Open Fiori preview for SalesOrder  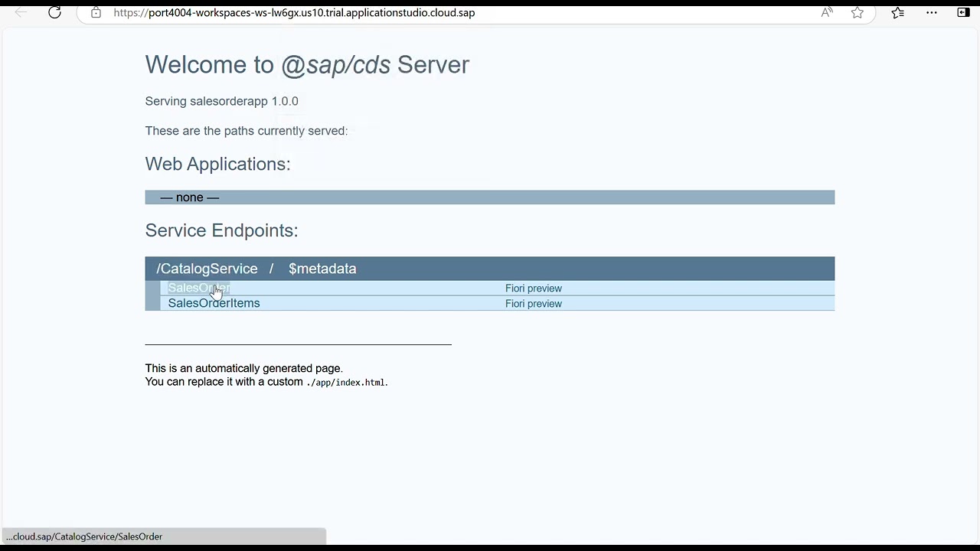534,289
